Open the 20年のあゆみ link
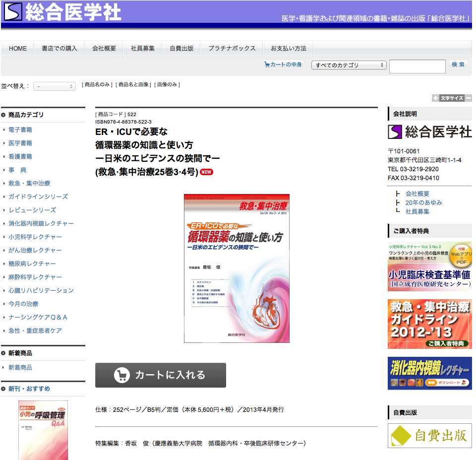This screenshot has height=460, width=476. click(x=424, y=202)
